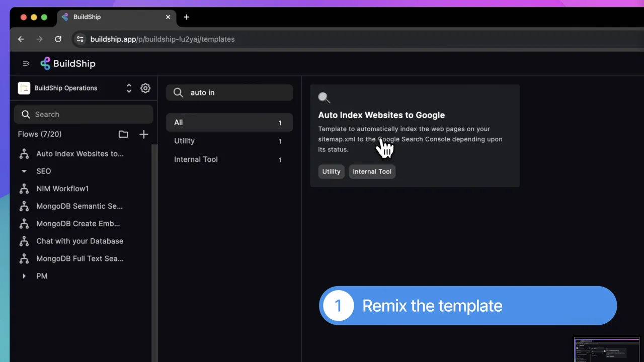This screenshot has height=362, width=644.
Task: Click workflow icon beside MongoDB Create Emb...
Action: click(x=24, y=224)
